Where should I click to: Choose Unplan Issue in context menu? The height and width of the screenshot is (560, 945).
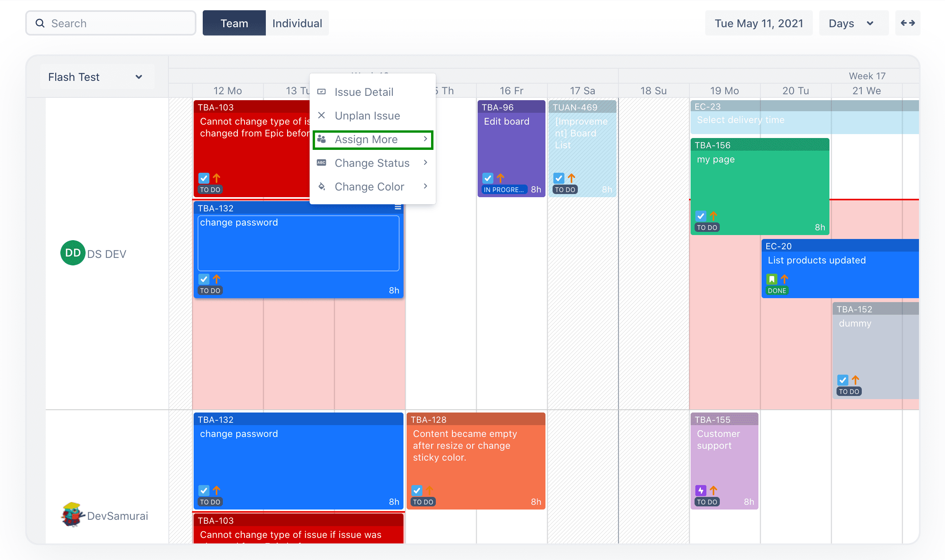pyautogui.click(x=373, y=116)
